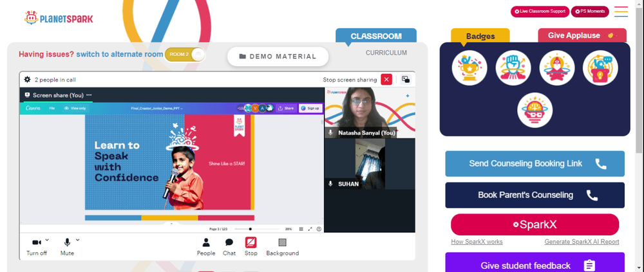The width and height of the screenshot is (644, 272).
Task: Click the speaker at podium badge
Action: (600, 68)
